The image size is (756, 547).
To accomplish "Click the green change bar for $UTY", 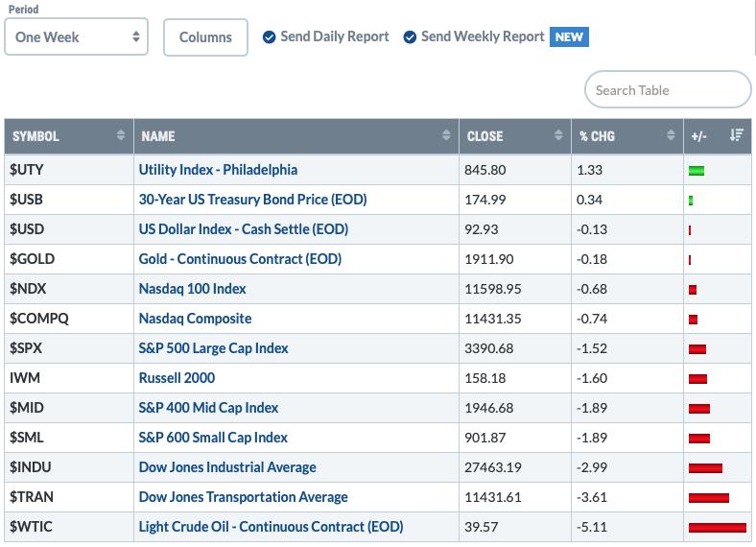I will point(697,171).
